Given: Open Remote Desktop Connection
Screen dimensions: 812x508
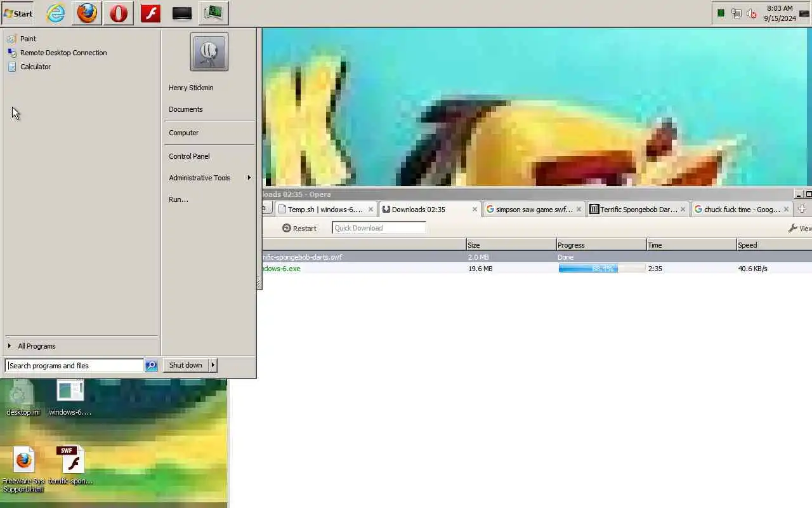Looking at the screenshot, I should [63, 53].
